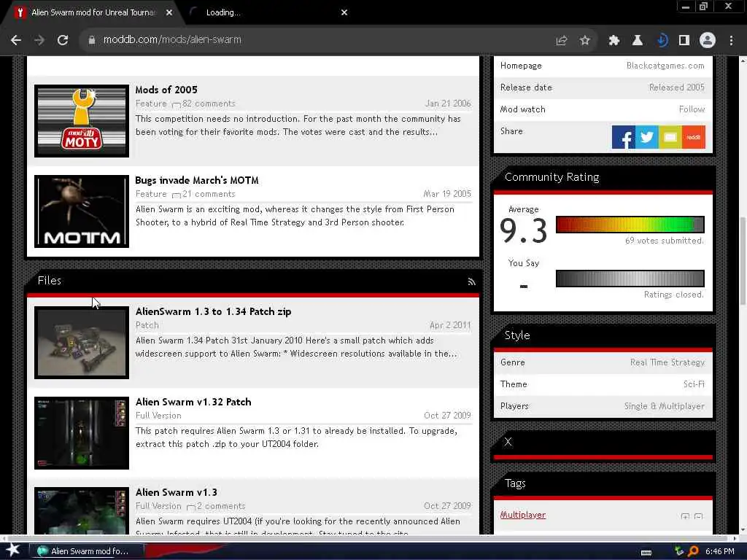Image resolution: width=747 pixels, height=560 pixels.
Task: Click the blue download extension icon
Action: tap(662, 41)
